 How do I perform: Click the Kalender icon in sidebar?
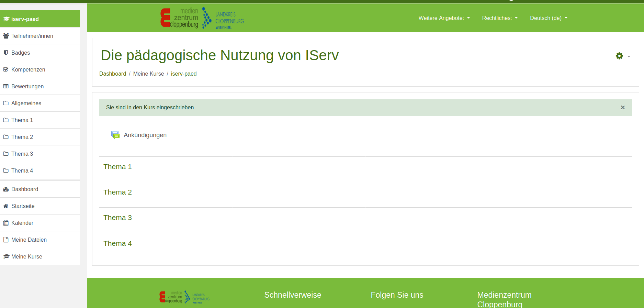click(6, 223)
